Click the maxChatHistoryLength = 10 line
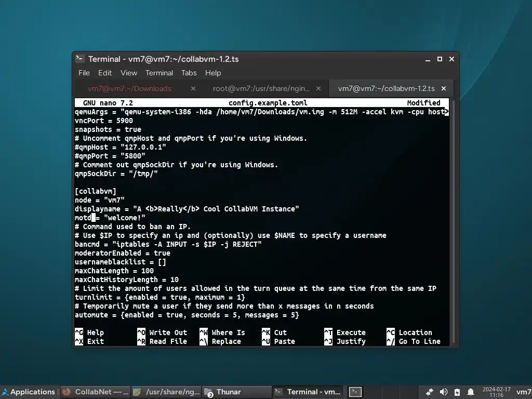Image resolution: width=532 pixels, height=399 pixels. pos(127,279)
